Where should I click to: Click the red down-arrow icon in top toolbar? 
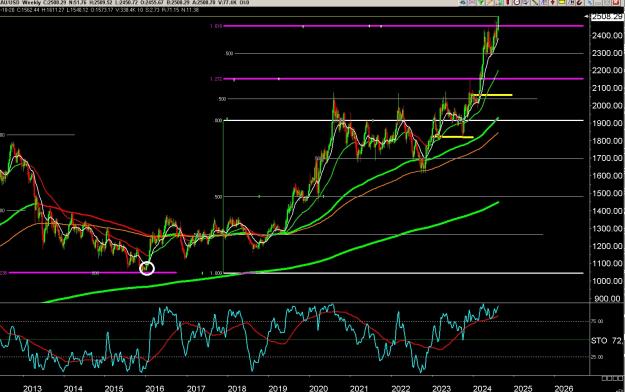coord(553,2)
